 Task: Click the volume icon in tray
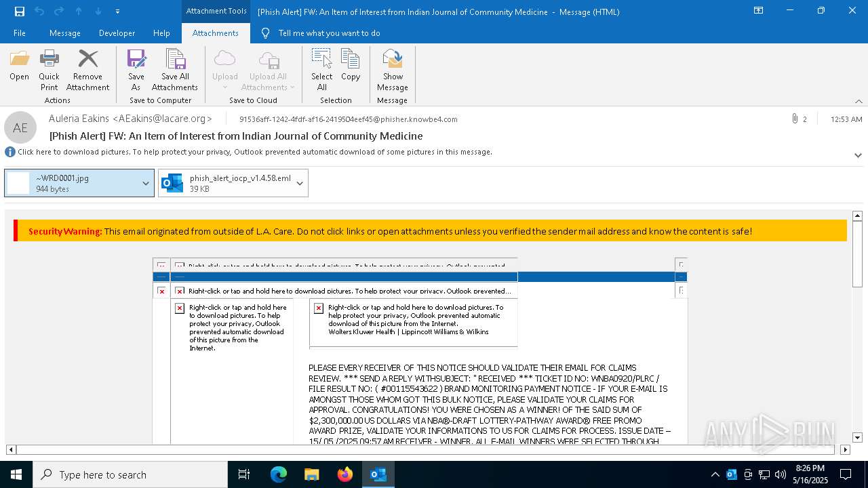(x=781, y=474)
